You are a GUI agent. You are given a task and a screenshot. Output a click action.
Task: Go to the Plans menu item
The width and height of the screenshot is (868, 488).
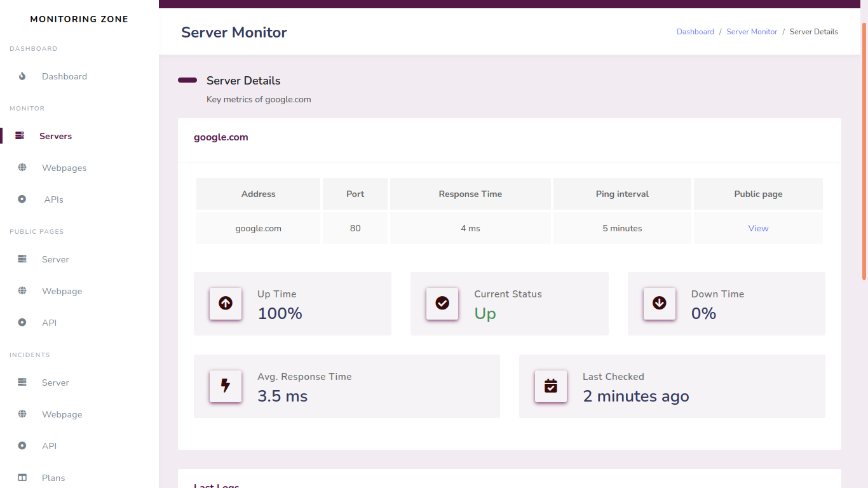[53, 478]
